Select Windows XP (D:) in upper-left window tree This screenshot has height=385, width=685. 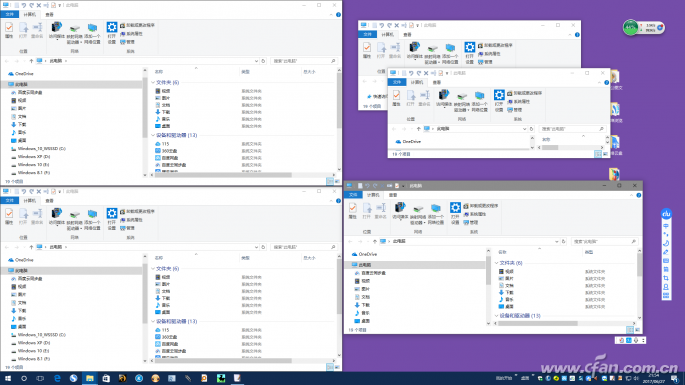coord(31,156)
